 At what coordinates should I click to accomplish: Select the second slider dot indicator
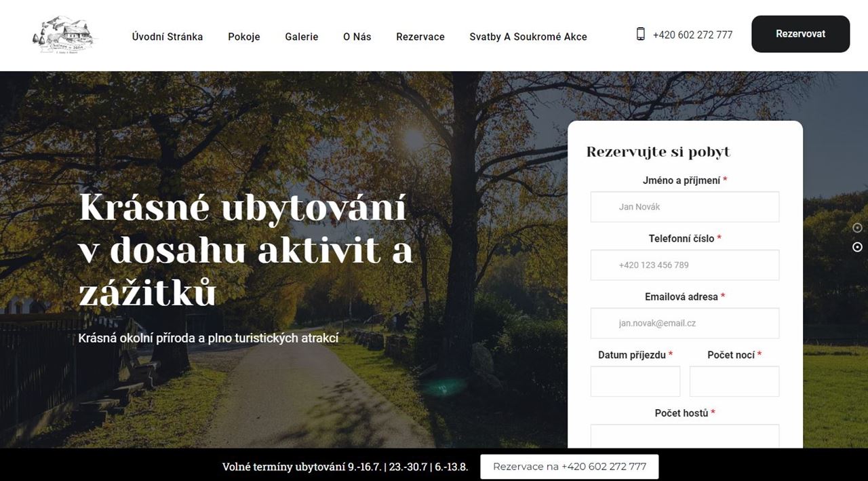[x=857, y=247]
